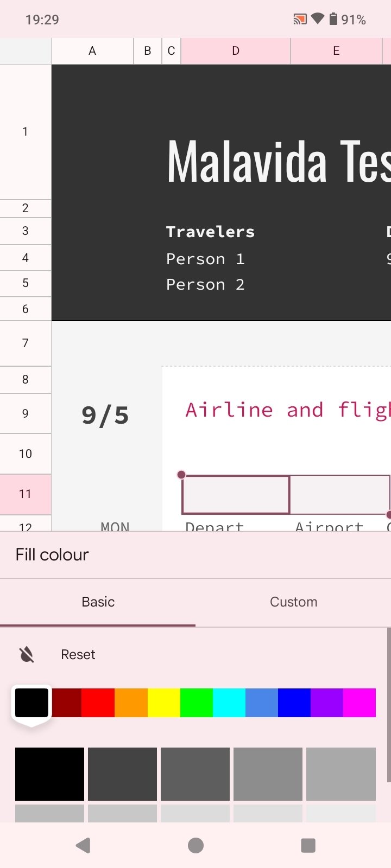Pick the cyan hue swatch

pos(229,703)
